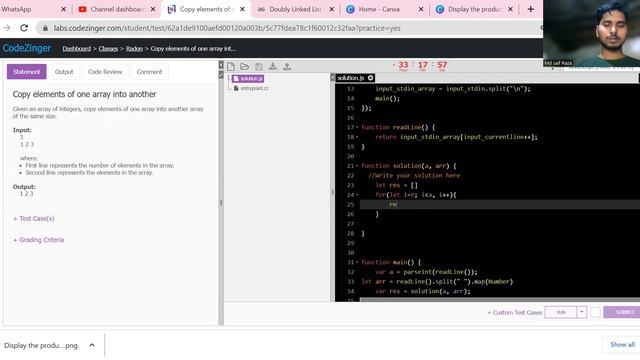Viewport: 640px width, 360px height.
Task: Click the horizontal scrollbar under the code editor
Action: point(500,300)
